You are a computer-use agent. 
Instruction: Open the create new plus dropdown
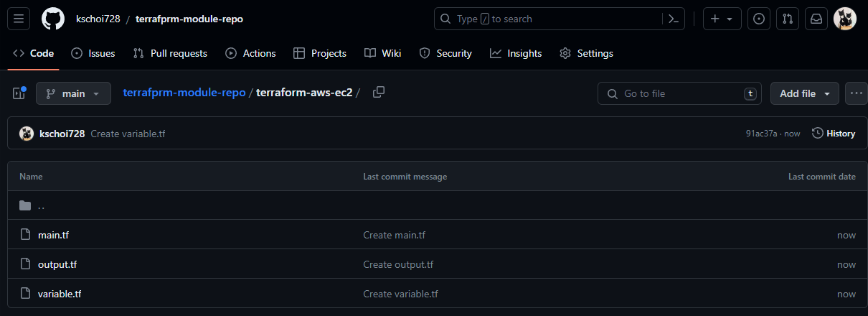click(722, 19)
